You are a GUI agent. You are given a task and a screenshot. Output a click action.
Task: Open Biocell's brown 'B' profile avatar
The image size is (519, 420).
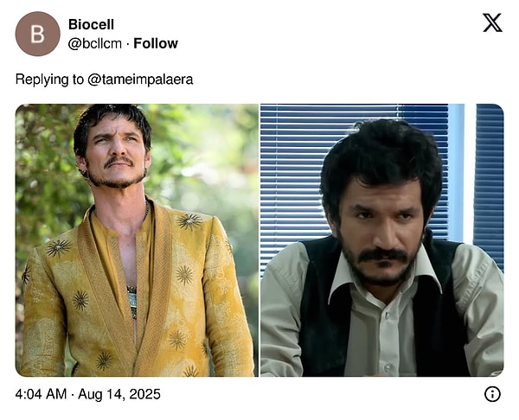[x=38, y=34]
